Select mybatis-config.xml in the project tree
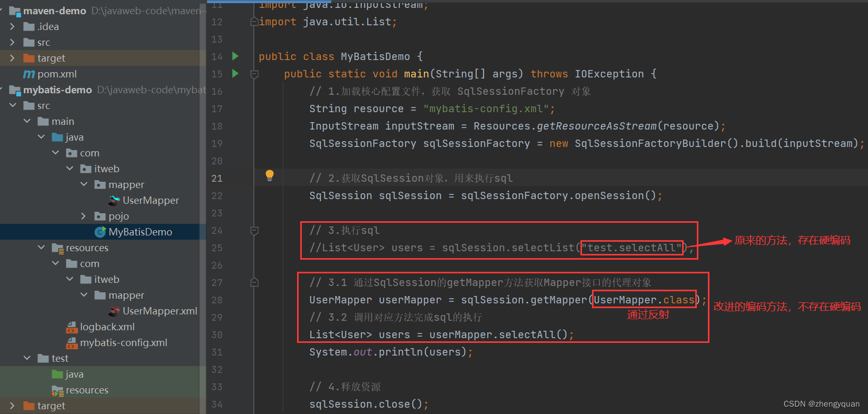868x414 pixels. click(x=124, y=342)
